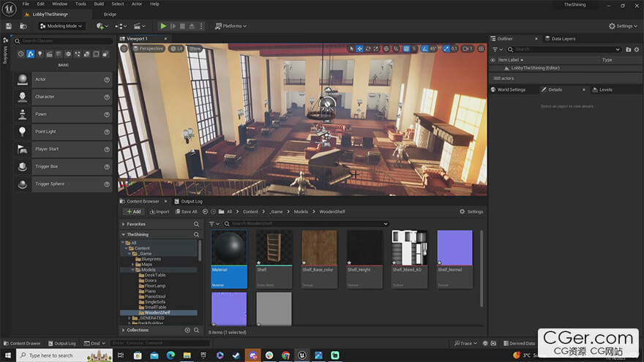Toggle visibility eye column in Outliner header
The height and width of the screenshot is (362, 644).
click(x=493, y=60)
